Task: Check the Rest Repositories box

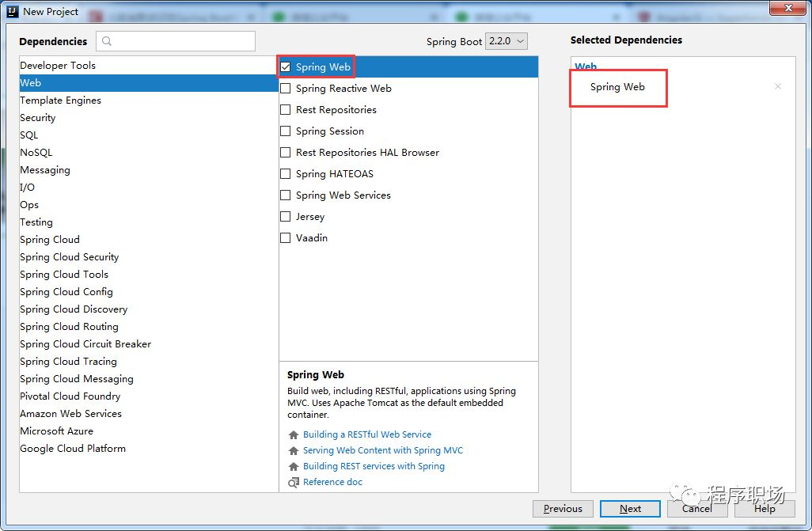Action: click(x=286, y=110)
